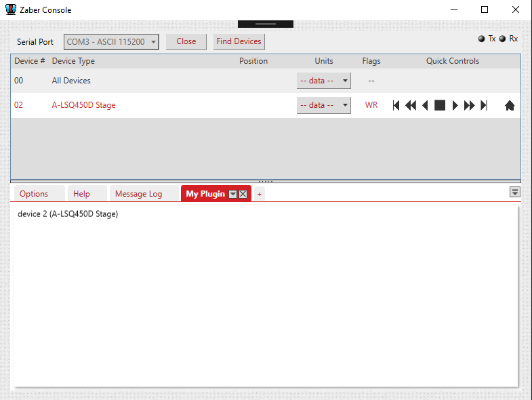Home the A-LSQ450D Stage

[509, 106]
